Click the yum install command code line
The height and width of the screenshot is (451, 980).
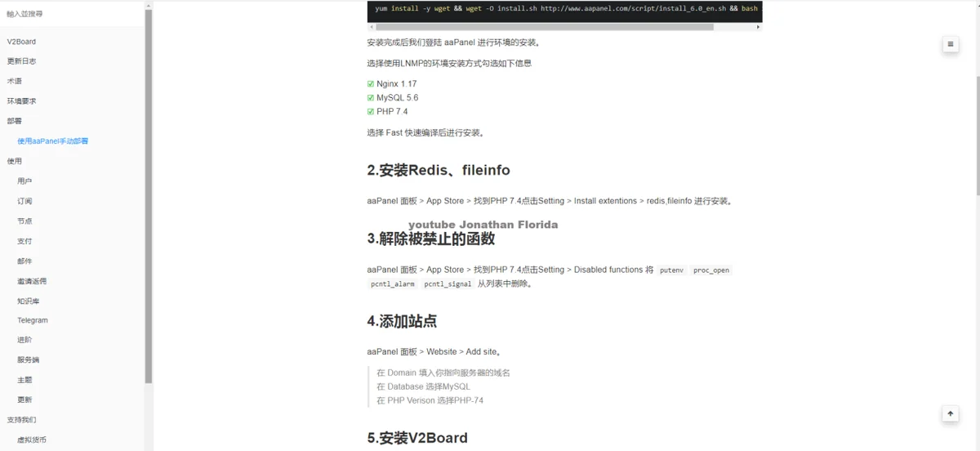click(x=565, y=8)
